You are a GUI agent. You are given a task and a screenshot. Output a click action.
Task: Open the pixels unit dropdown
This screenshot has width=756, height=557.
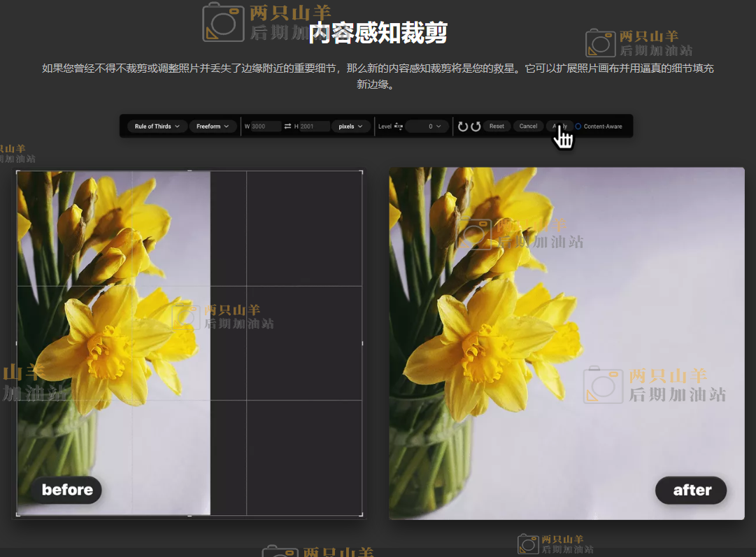[350, 126]
